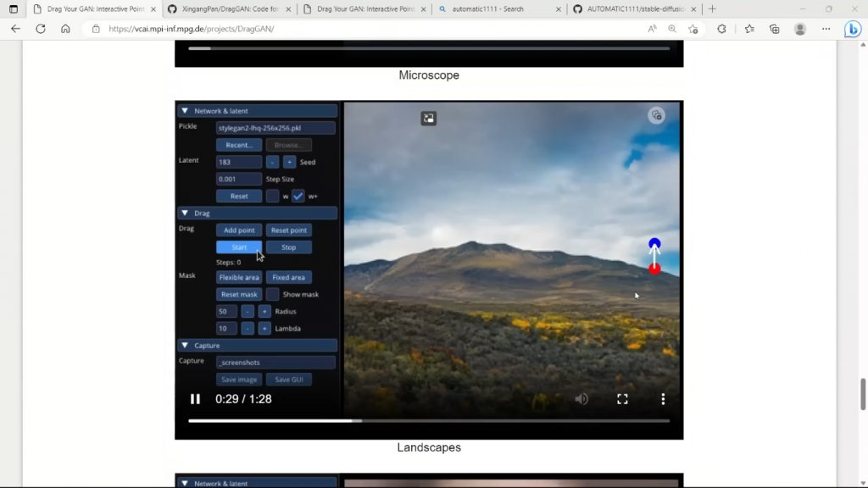Select the Fixed area mask
This screenshot has width=868, height=488.
pyautogui.click(x=289, y=277)
